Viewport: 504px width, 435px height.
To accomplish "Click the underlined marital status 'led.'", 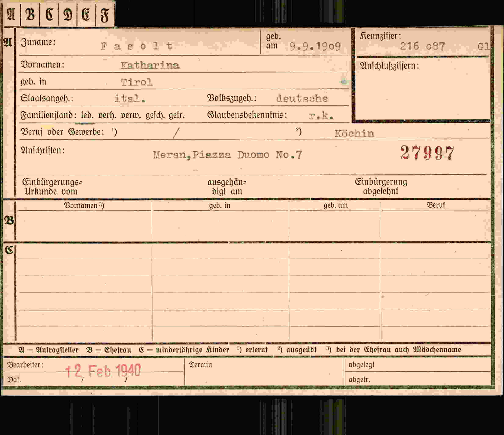I will click(87, 115).
